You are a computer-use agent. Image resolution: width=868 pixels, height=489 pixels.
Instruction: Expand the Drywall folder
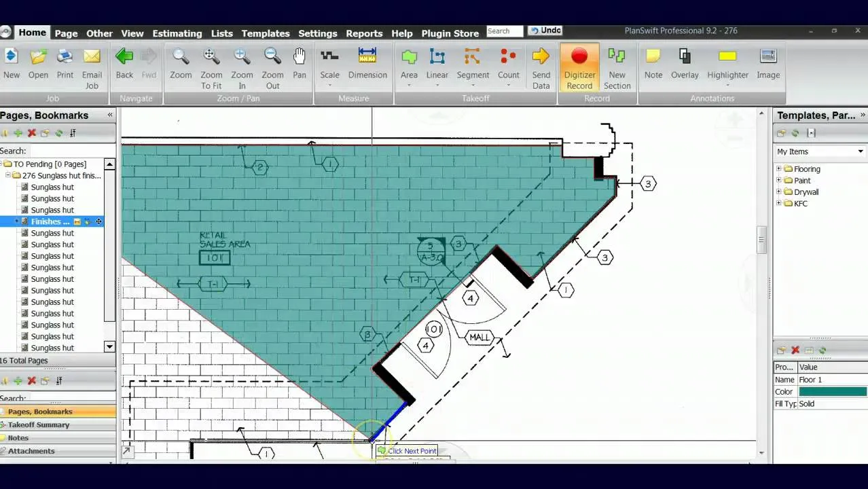(779, 192)
